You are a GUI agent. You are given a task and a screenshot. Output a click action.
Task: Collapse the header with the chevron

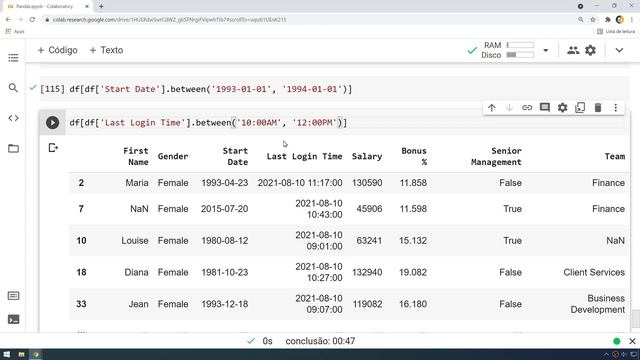click(x=619, y=50)
